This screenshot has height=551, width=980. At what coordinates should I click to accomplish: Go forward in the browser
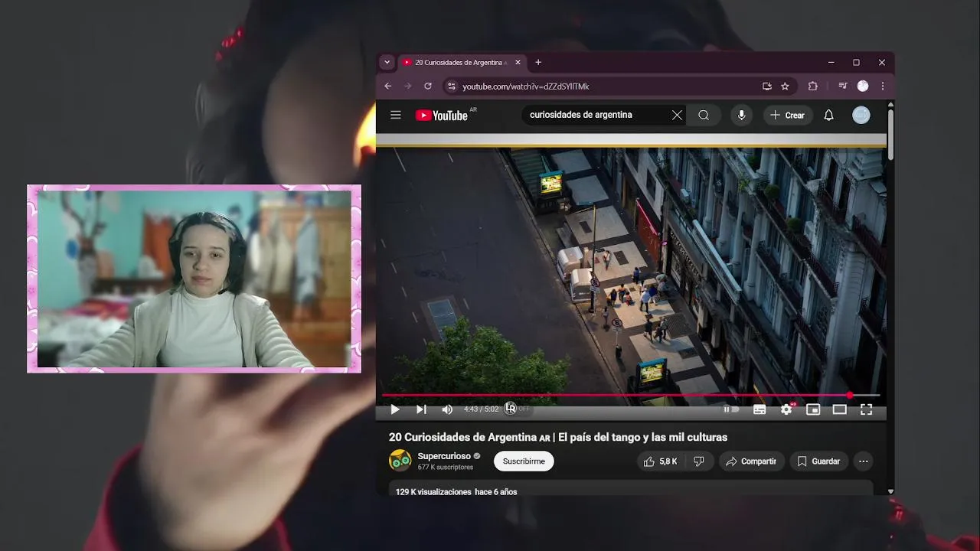408,86
